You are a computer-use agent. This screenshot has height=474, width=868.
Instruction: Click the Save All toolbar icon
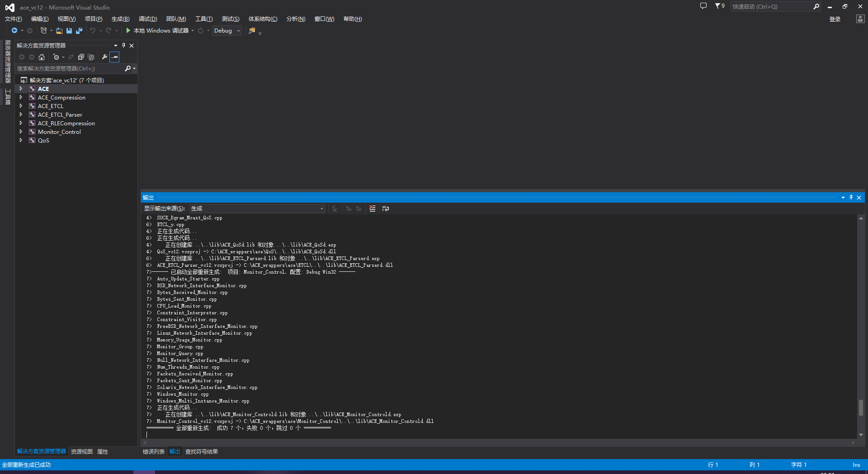pos(79,30)
